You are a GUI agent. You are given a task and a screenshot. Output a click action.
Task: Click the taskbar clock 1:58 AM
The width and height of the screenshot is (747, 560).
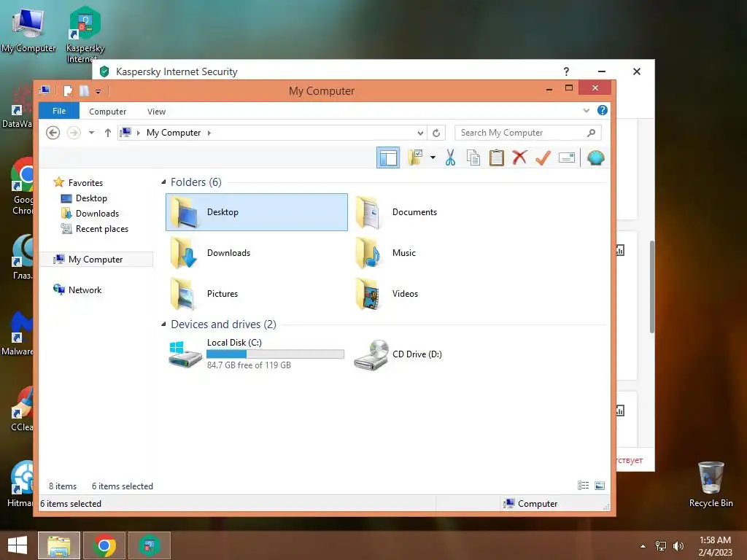click(x=715, y=540)
